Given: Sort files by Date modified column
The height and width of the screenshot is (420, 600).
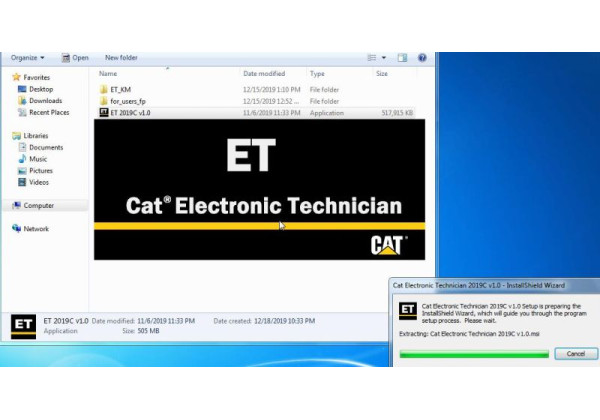Looking at the screenshot, I should coord(264,73).
